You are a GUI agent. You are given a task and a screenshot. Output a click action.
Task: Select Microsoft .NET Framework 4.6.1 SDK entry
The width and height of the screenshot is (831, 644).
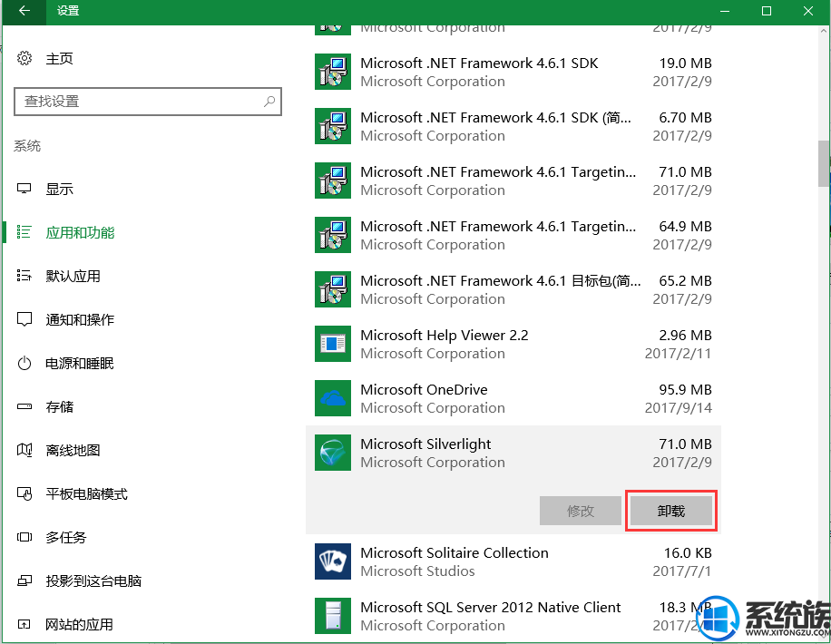(x=513, y=72)
